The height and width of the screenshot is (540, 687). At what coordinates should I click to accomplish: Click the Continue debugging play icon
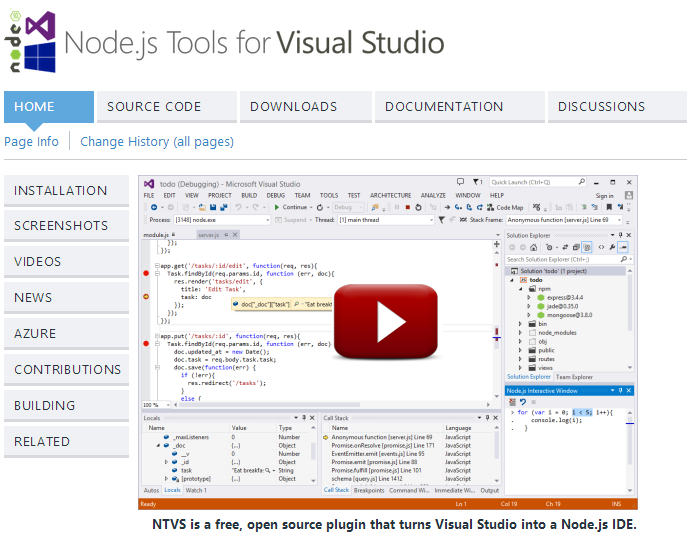tap(276, 207)
